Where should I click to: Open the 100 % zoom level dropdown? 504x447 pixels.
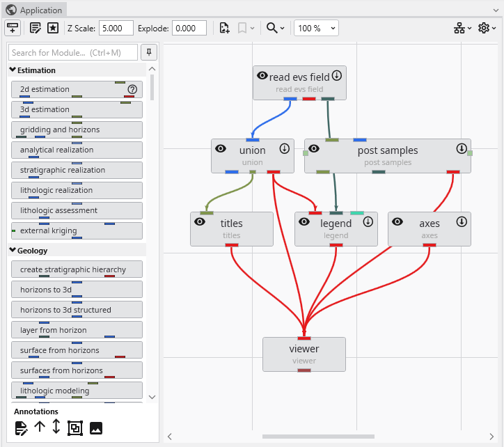316,28
